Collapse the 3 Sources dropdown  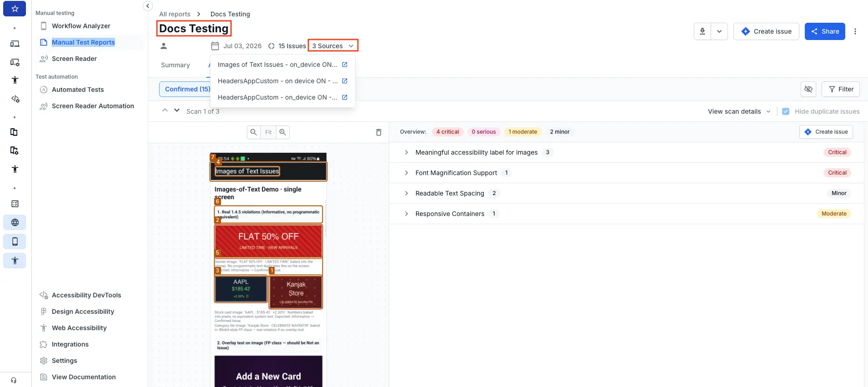[333, 45]
